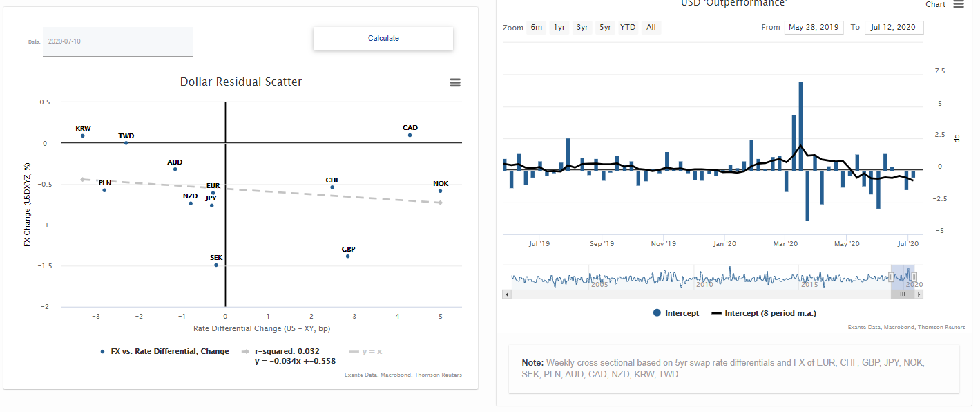Zoom the chart to All data
Viewport: 980px width, 412px height.
click(651, 28)
